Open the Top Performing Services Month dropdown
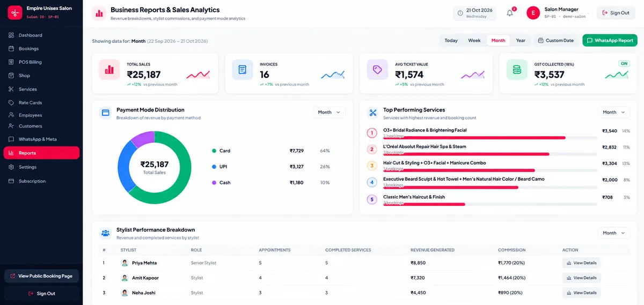 614,112
